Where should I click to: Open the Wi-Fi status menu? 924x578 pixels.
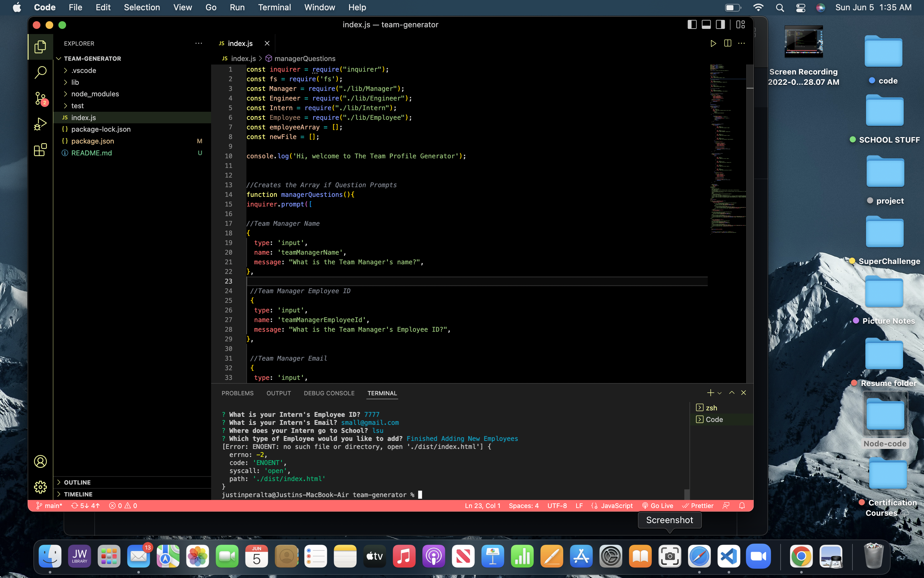758,8
